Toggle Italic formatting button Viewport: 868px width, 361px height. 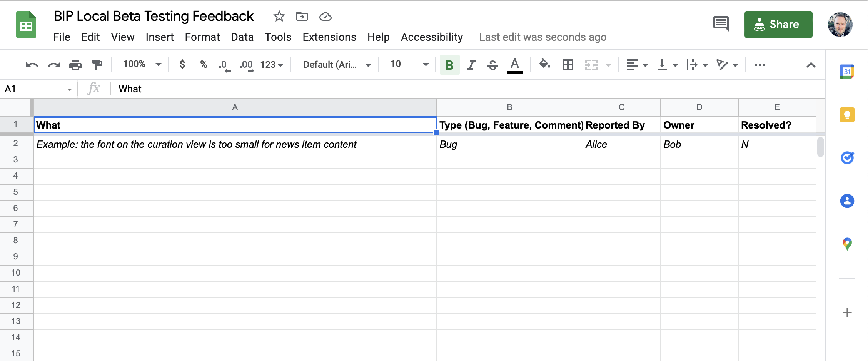[x=471, y=65]
